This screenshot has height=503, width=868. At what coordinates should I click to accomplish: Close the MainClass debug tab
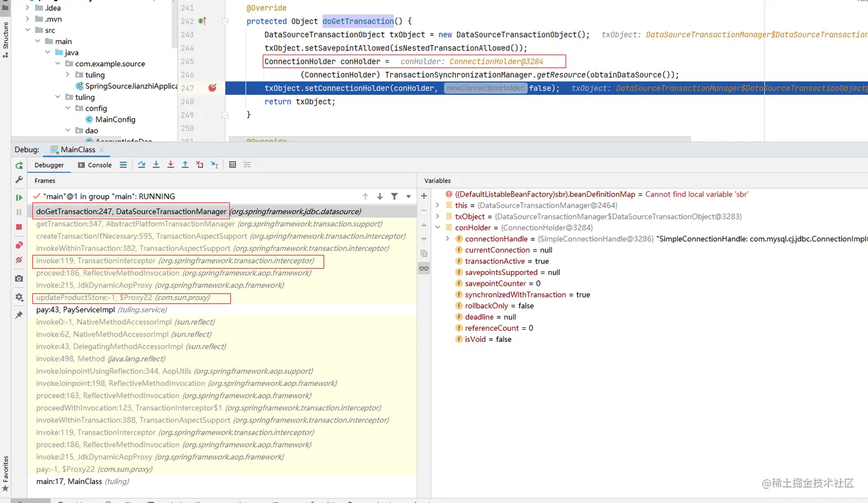click(x=102, y=150)
